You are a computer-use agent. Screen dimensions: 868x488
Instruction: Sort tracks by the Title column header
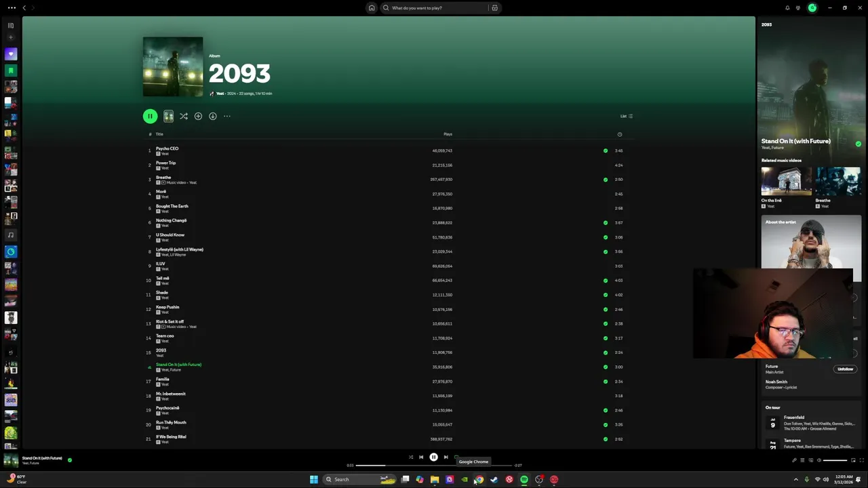159,134
